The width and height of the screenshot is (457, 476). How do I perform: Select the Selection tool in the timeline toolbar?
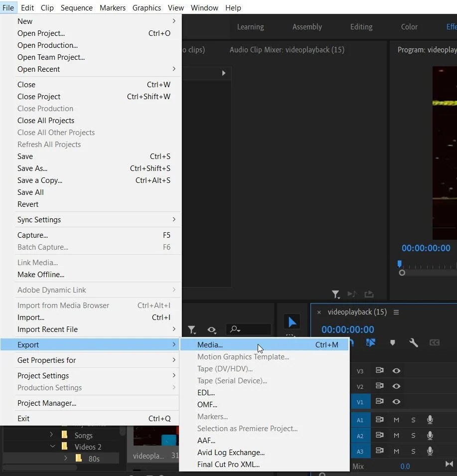[293, 320]
